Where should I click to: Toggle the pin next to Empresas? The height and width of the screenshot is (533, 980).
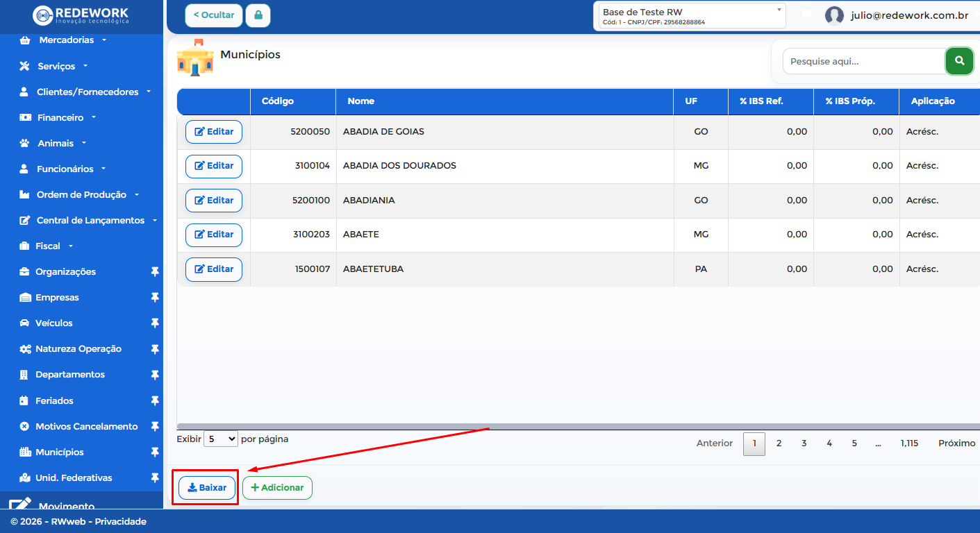155,297
